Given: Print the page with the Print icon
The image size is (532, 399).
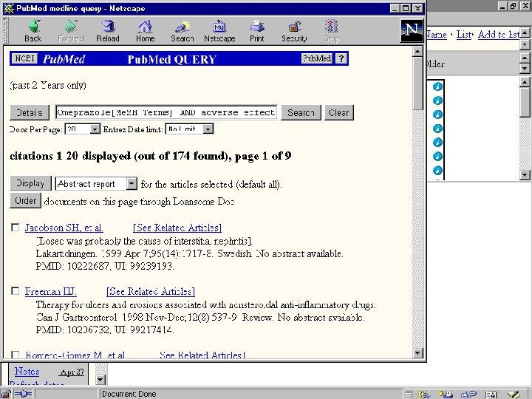Looking at the screenshot, I should pos(257,31).
